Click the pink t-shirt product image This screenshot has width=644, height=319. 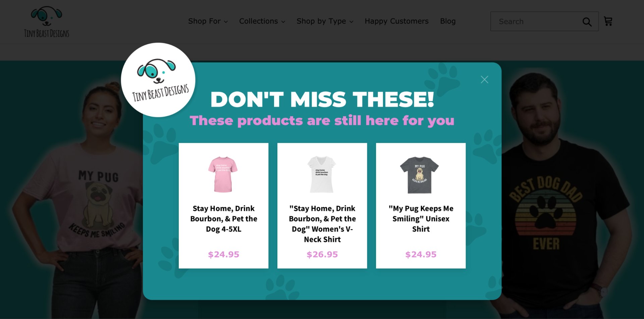tap(223, 174)
